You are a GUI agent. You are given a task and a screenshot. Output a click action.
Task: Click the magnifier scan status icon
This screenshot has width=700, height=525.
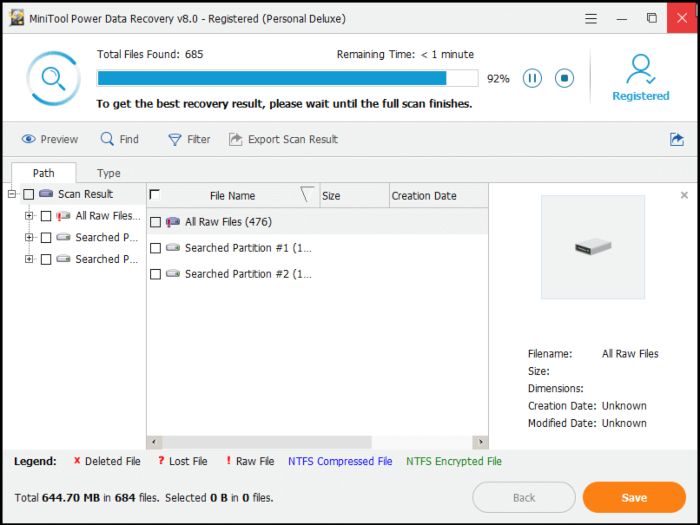click(x=54, y=79)
